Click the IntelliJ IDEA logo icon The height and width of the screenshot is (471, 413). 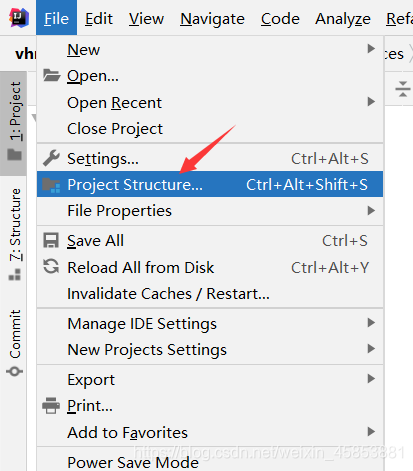(19, 18)
